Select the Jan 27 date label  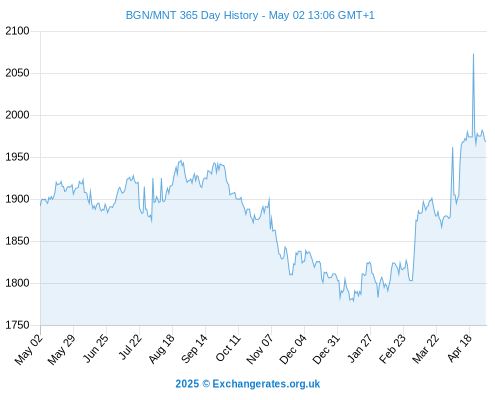pyautogui.click(x=360, y=348)
